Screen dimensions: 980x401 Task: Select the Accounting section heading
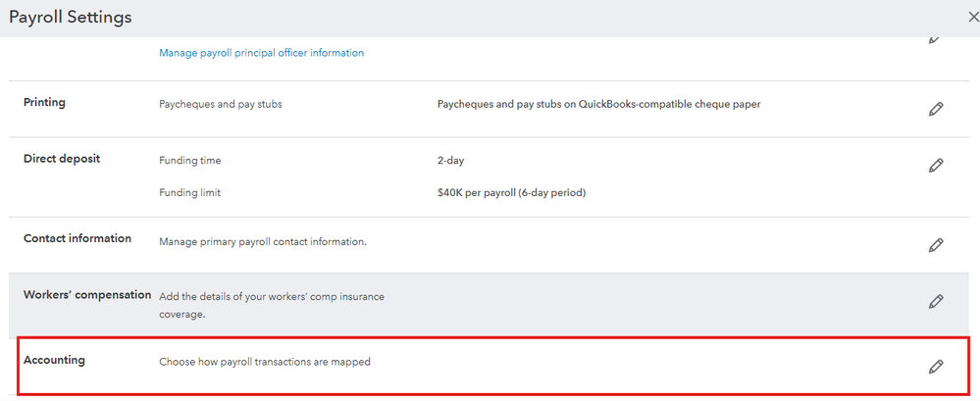click(54, 360)
